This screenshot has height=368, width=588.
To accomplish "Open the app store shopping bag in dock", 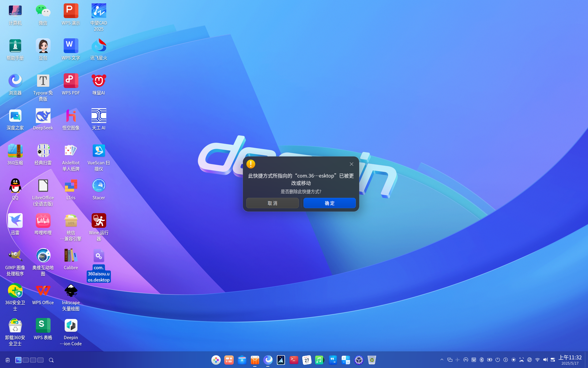I will coord(255,360).
